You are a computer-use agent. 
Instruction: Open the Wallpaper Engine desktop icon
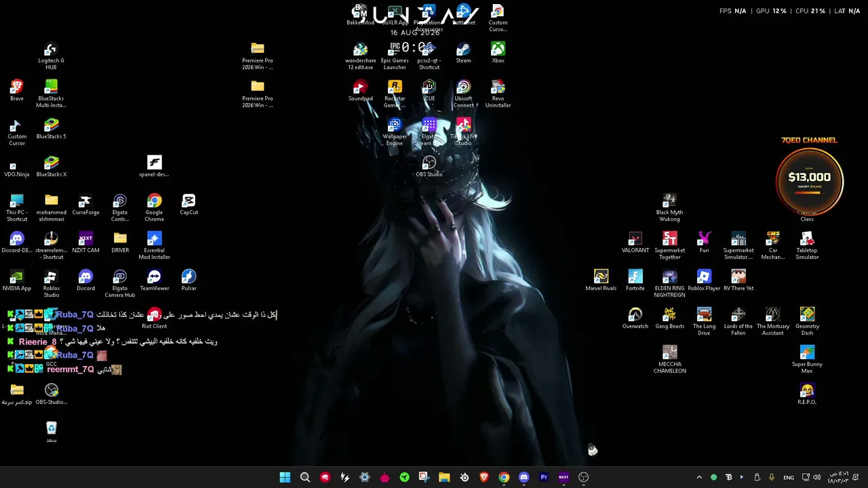395,132
